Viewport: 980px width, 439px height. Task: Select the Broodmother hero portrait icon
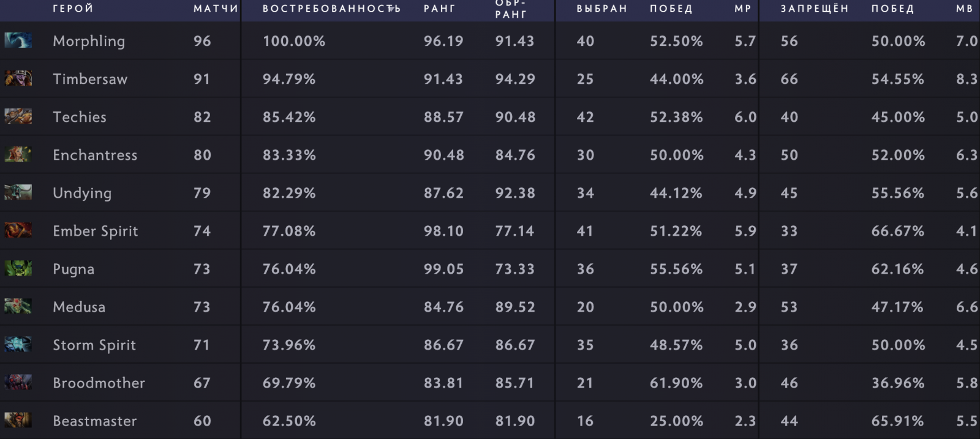[18, 382]
